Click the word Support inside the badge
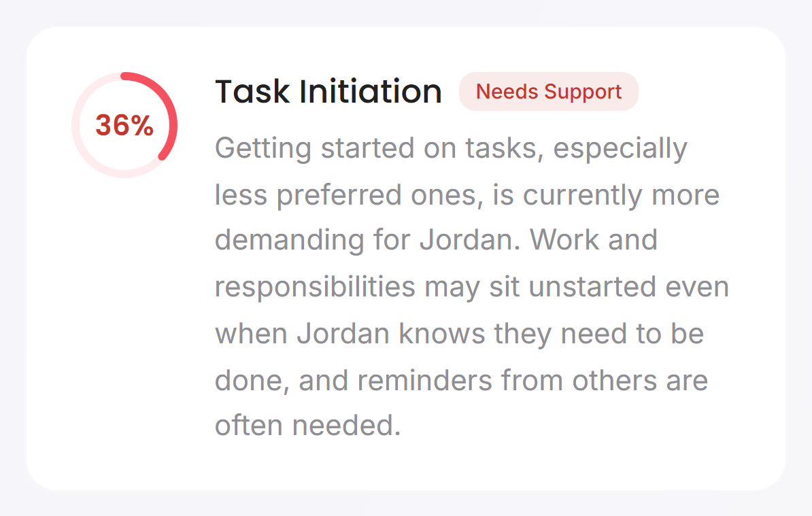 (x=583, y=92)
